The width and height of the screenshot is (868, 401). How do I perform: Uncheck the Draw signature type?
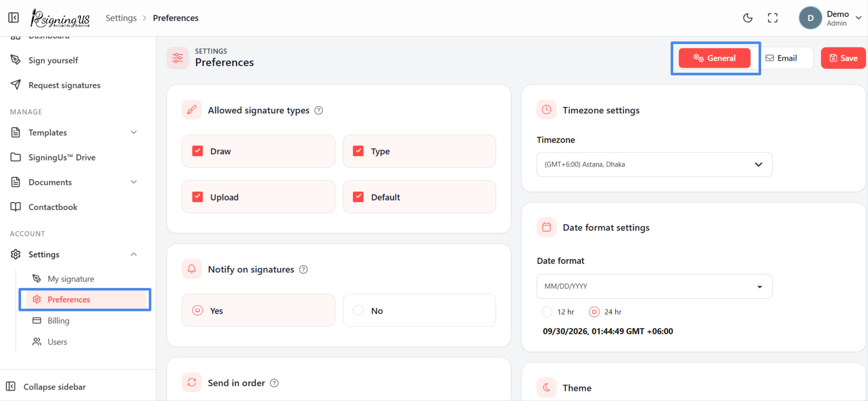[197, 151]
